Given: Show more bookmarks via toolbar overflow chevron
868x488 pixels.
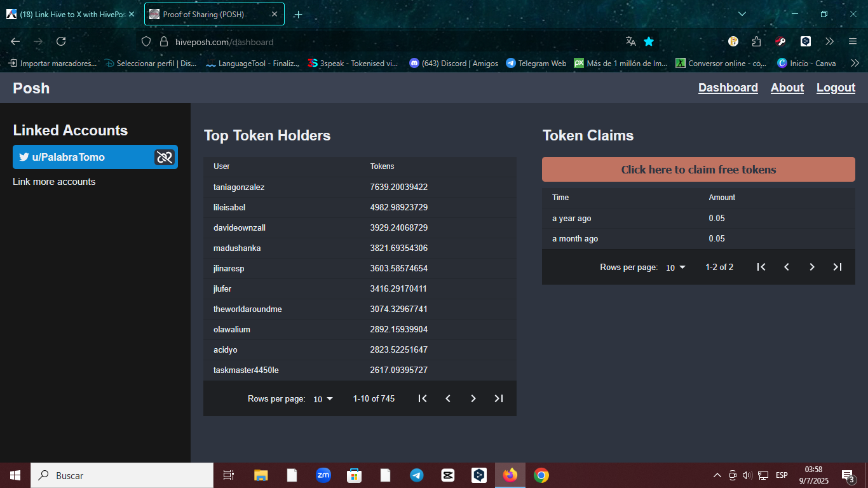Looking at the screenshot, I should pyautogui.click(x=855, y=63).
